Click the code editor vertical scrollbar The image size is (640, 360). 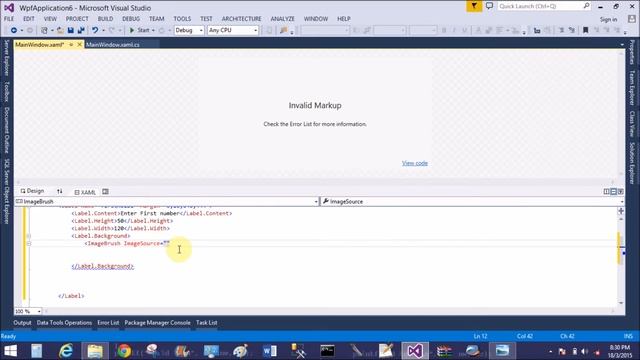point(621,261)
